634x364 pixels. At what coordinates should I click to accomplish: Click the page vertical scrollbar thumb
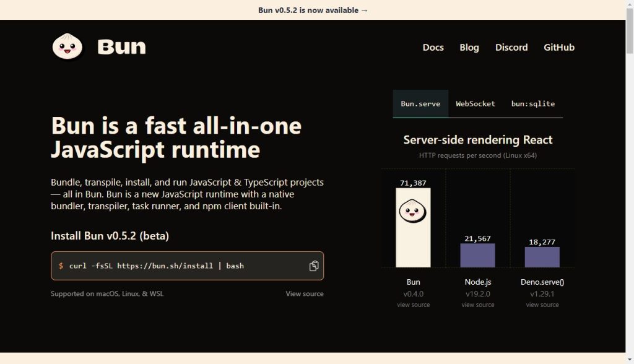click(630, 30)
